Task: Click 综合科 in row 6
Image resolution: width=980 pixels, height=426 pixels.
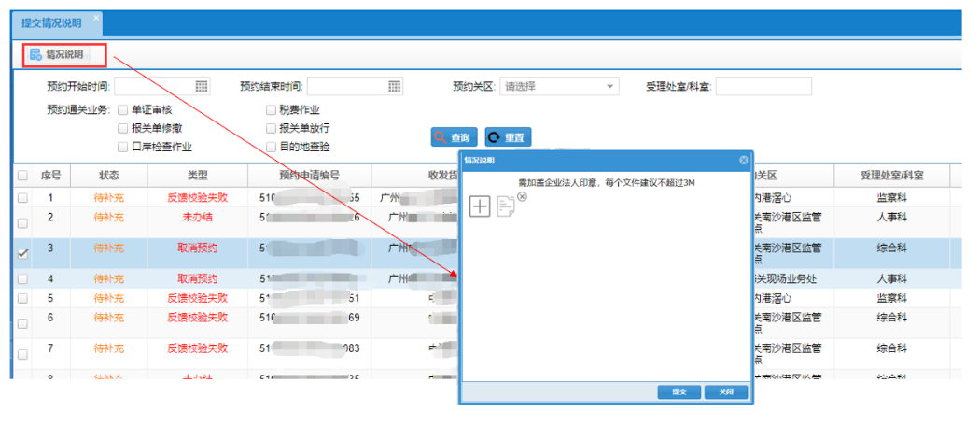Action: tap(892, 317)
